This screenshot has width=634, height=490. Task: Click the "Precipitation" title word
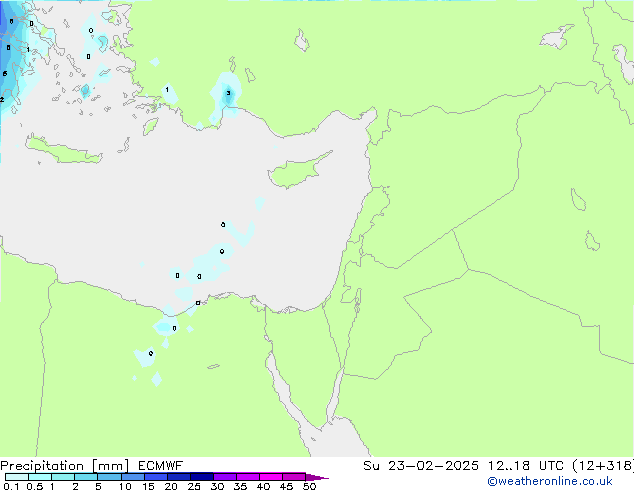[x=42, y=466]
